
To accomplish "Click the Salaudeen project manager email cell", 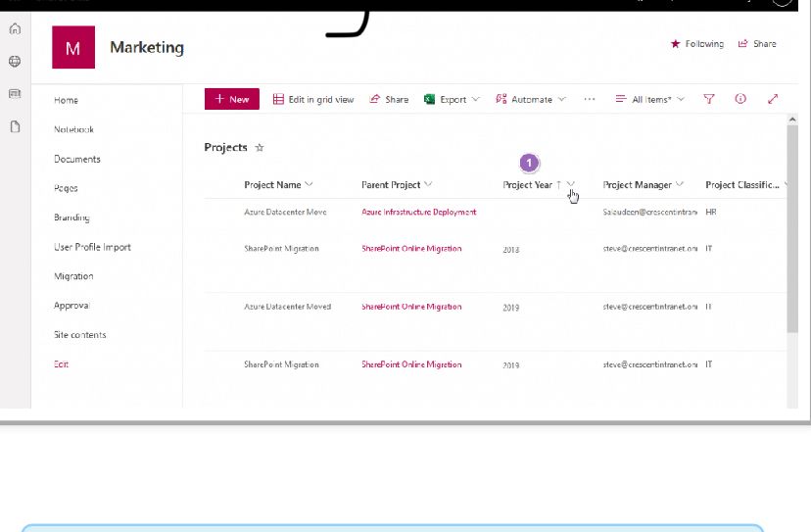I will (650, 213).
